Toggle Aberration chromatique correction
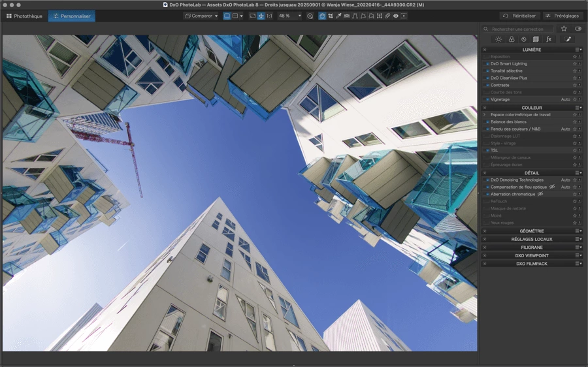The width and height of the screenshot is (588, 367). pos(487,194)
